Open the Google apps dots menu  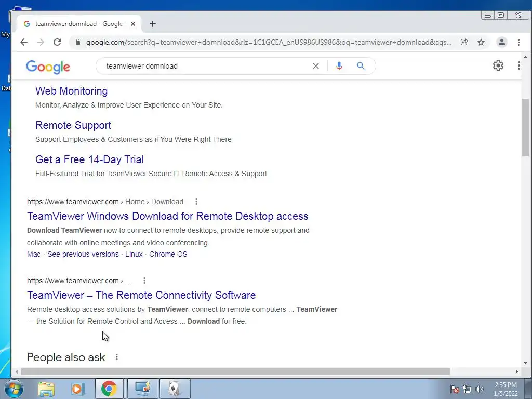coord(518,65)
